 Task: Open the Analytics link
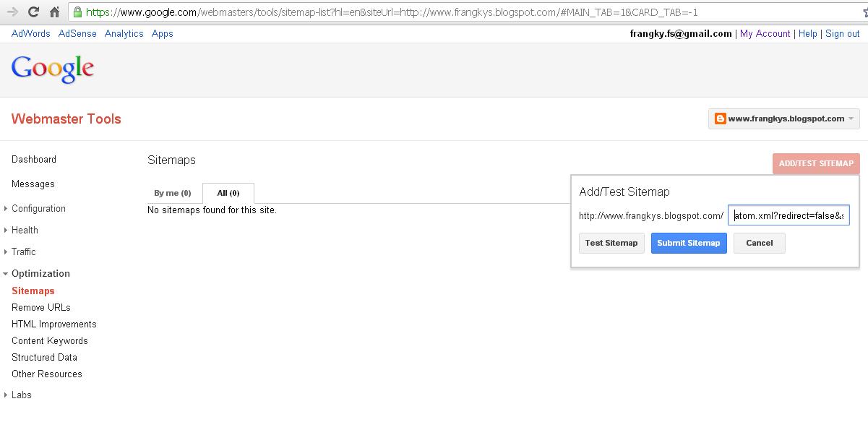tap(124, 33)
